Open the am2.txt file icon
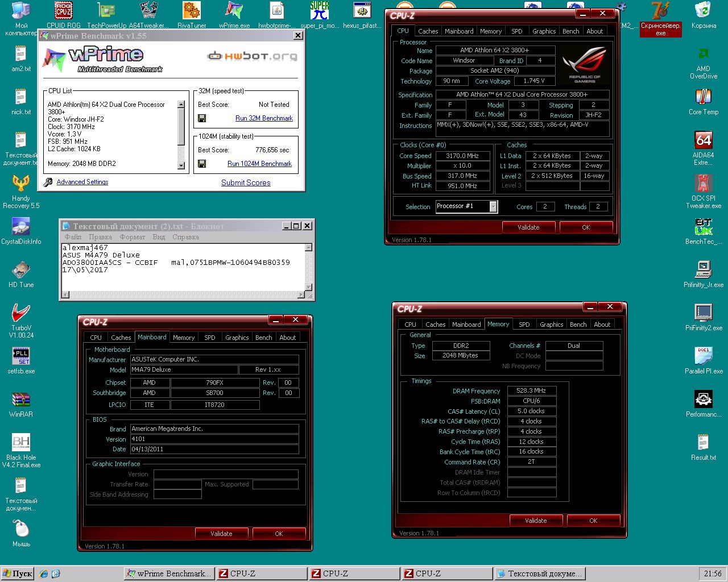Viewport: 728px width, 582px height. [x=21, y=58]
